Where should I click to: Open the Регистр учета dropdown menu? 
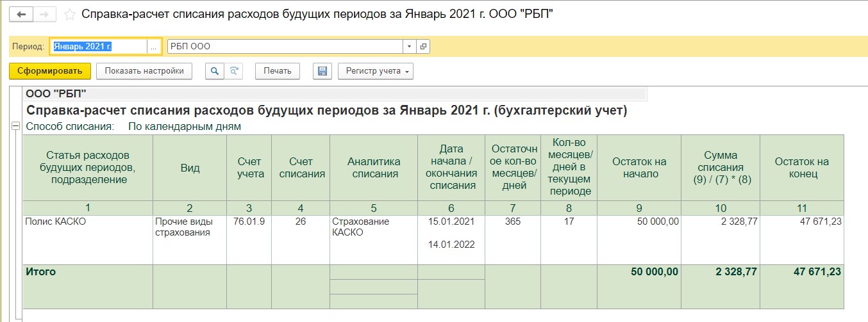376,71
